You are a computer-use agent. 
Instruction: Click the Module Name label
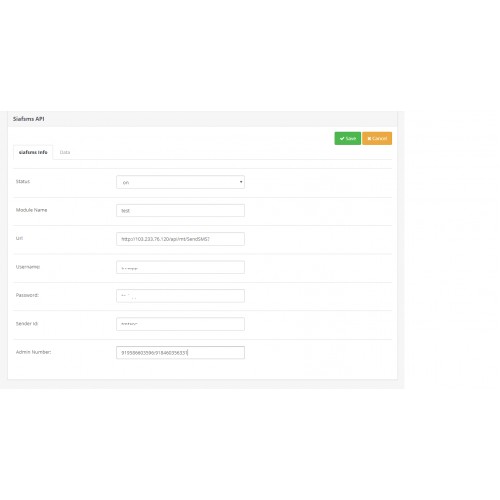pos(31,210)
